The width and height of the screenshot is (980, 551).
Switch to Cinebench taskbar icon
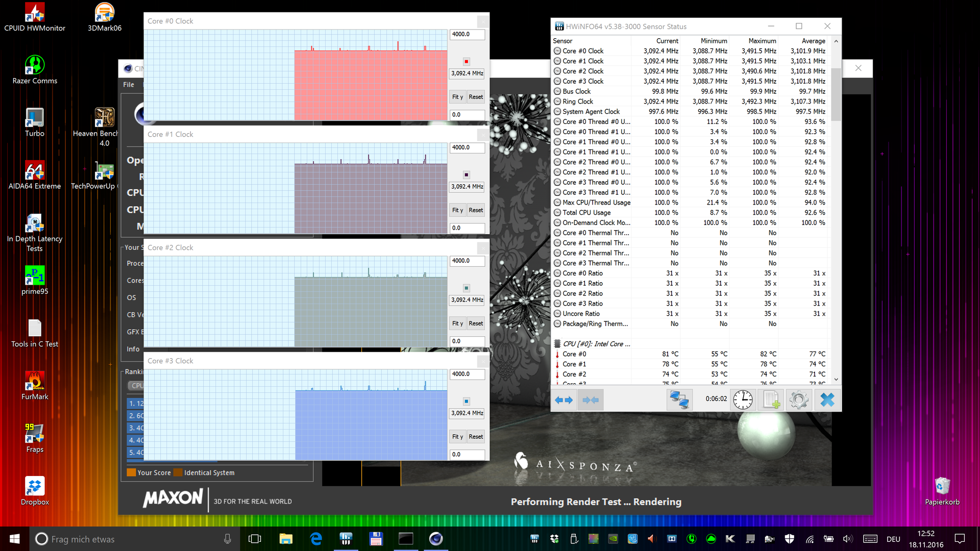pos(436,539)
